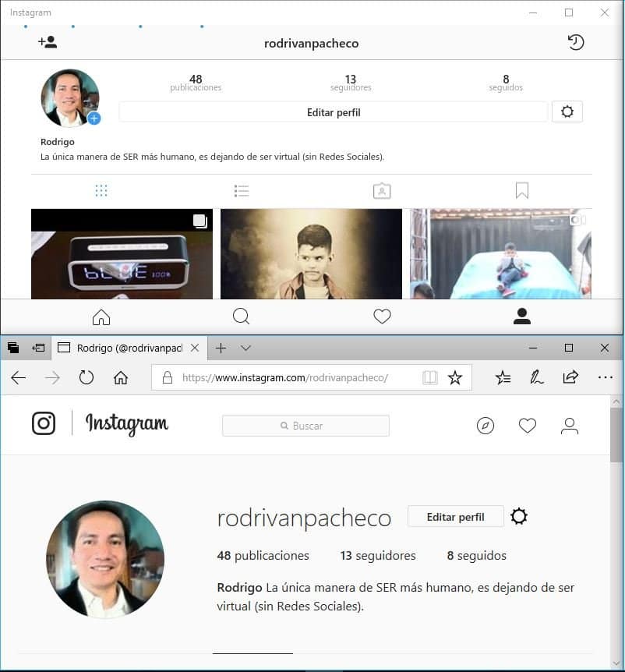This screenshot has height=672, width=625.
Task: Click the Instagram camera logo on the web page
Action: pyautogui.click(x=44, y=423)
